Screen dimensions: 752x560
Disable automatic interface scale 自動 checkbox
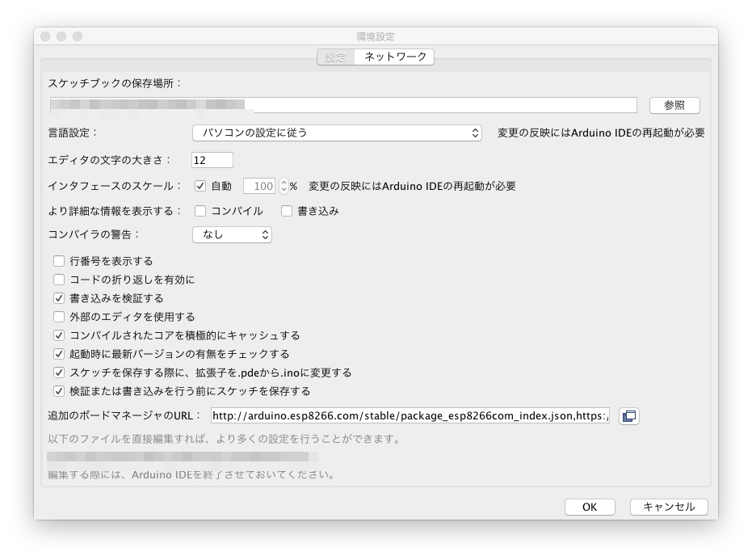[x=200, y=186]
